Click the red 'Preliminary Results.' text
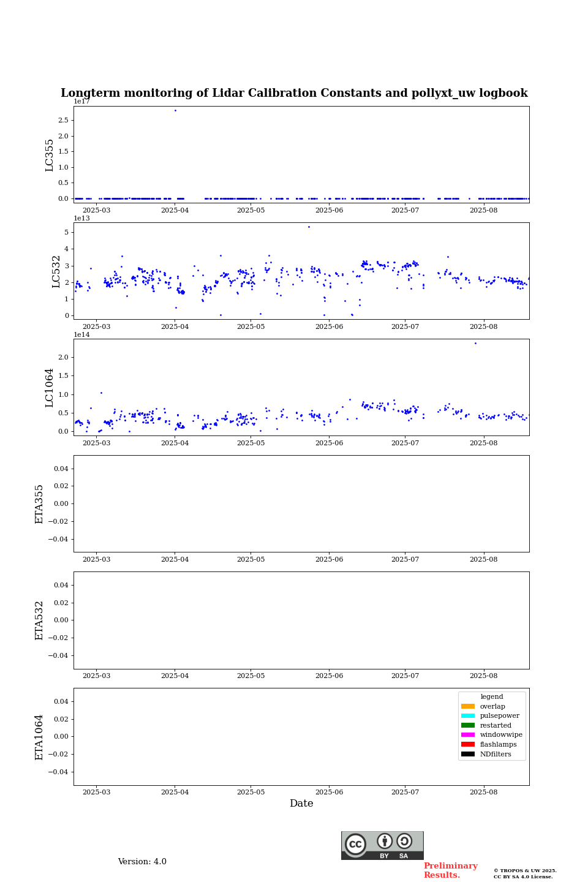 (x=450, y=870)
